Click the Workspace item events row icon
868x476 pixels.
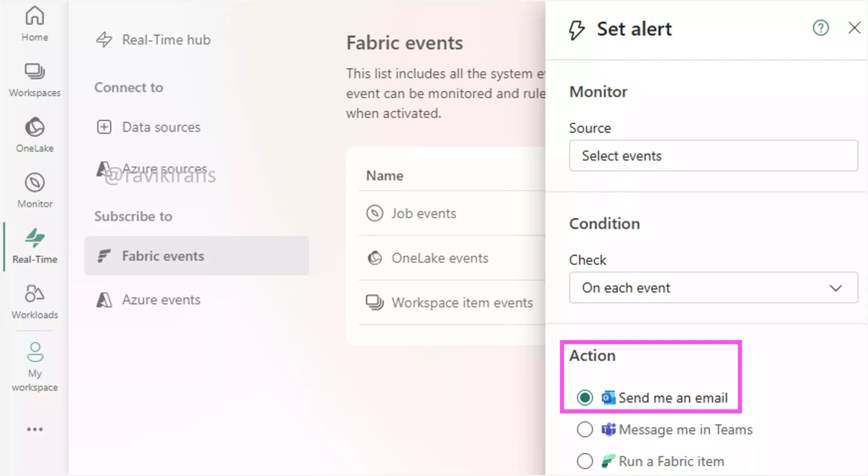374,302
